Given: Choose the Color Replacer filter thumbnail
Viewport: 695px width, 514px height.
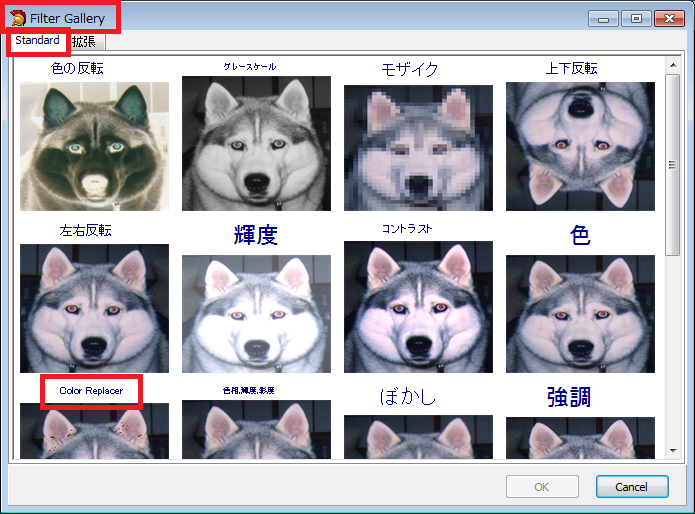Looking at the screenshot, I should pos(94,431).
